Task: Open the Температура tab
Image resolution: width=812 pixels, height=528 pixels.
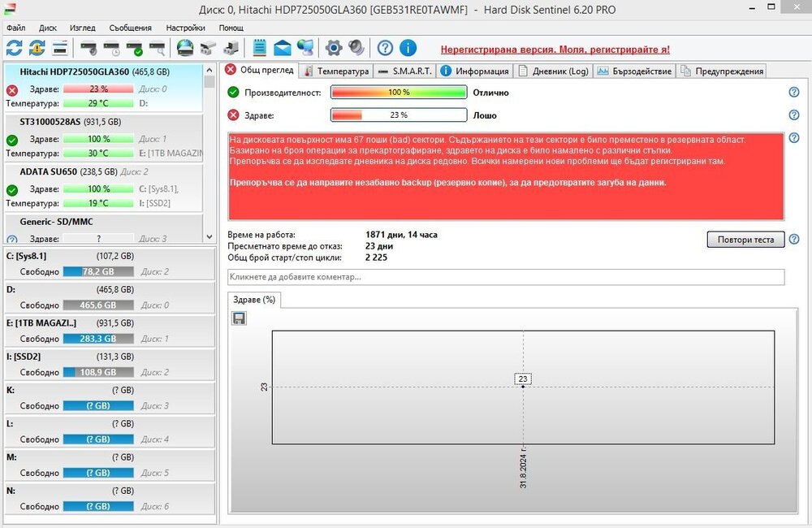Action: pos(337,71)
